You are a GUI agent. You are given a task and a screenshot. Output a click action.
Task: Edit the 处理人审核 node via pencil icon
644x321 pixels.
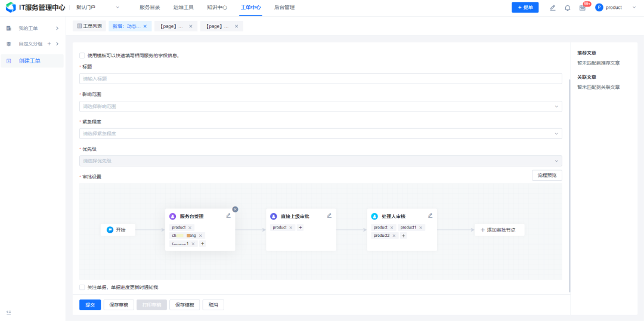coord(431,215)
